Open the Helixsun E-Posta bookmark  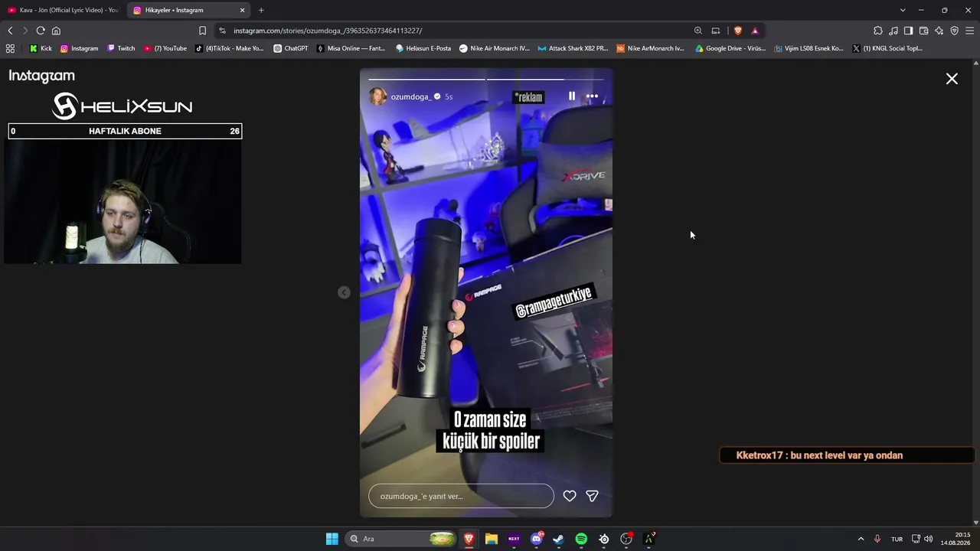423,48
